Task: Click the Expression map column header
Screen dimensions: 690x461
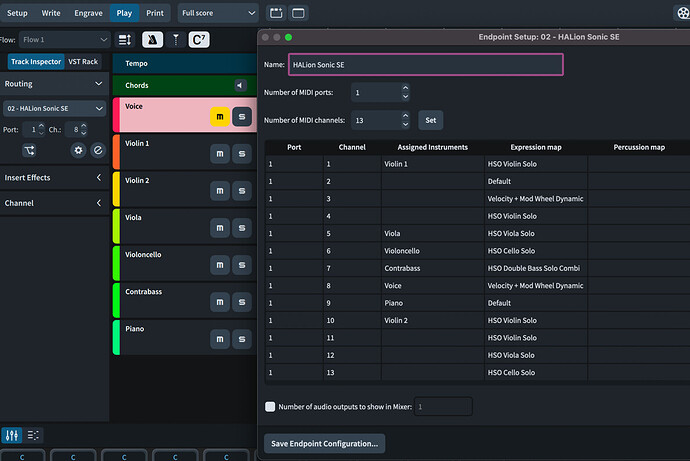Action: tap(536, 147)
